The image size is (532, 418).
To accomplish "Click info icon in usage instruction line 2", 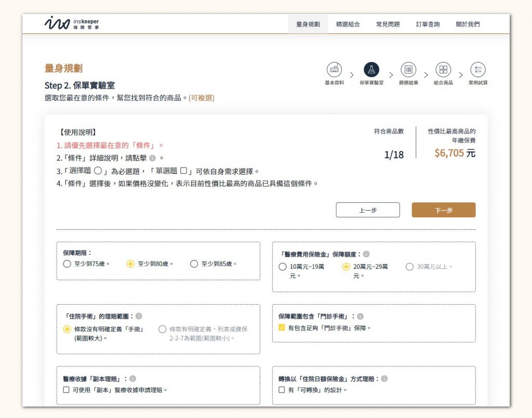I will 152,158.
